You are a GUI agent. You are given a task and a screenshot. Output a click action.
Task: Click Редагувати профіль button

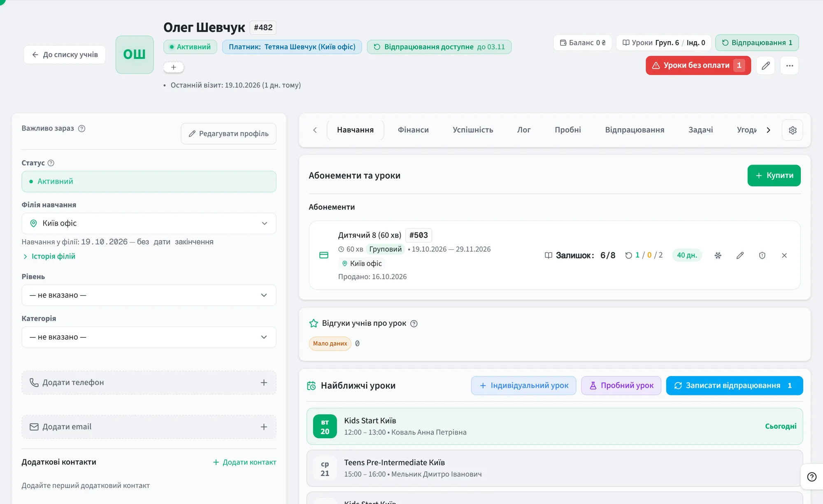pos(228,134)
